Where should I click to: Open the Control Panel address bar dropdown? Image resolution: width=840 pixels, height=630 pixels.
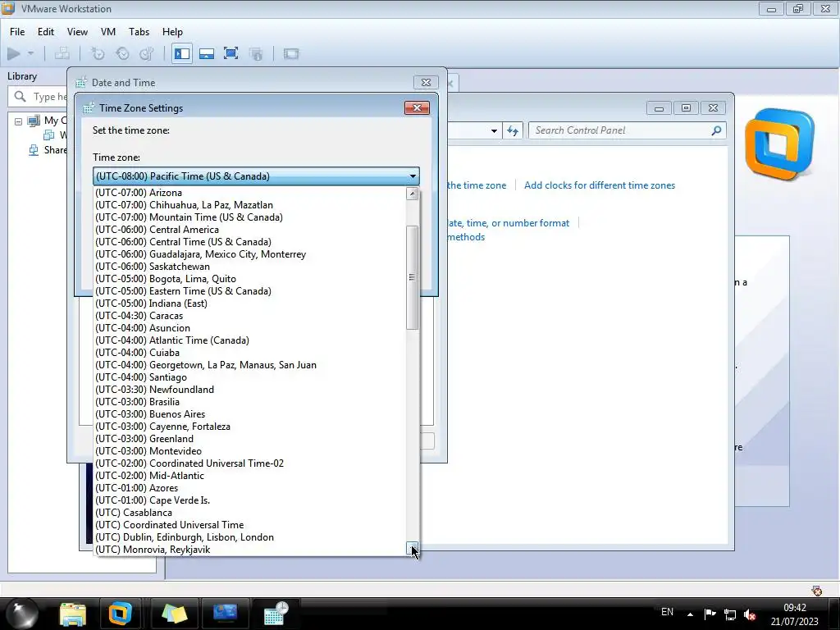494,130
